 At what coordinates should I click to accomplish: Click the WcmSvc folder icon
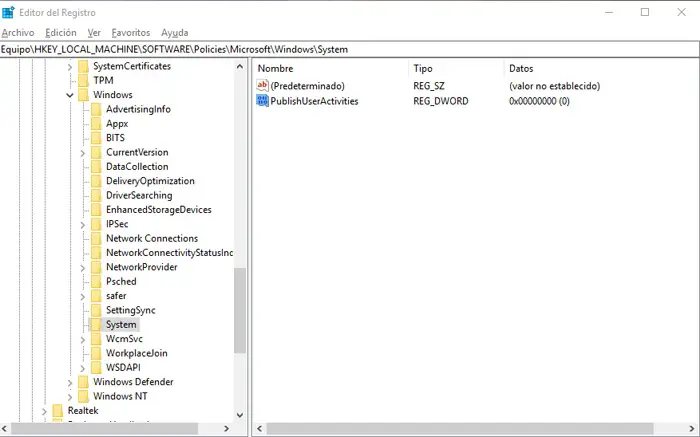[x=96, y=339]
